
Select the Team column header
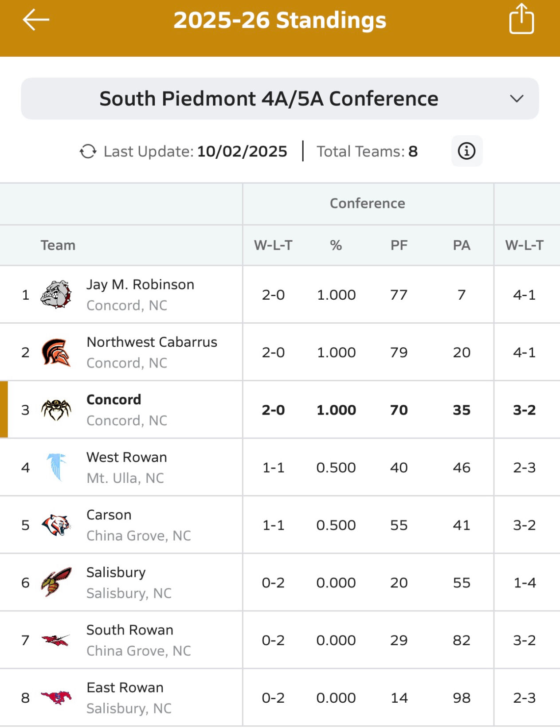(58, 245)
